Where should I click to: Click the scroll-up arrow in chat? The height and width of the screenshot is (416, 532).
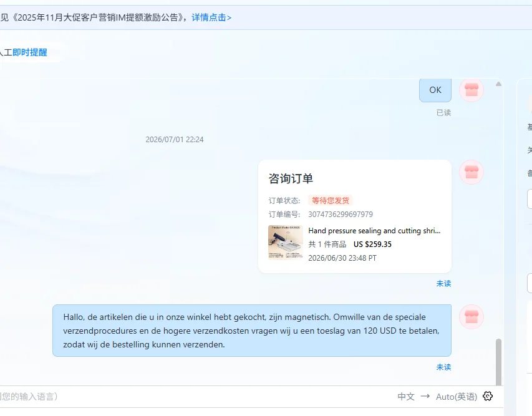pyautogui.click(x=498, y=84)
